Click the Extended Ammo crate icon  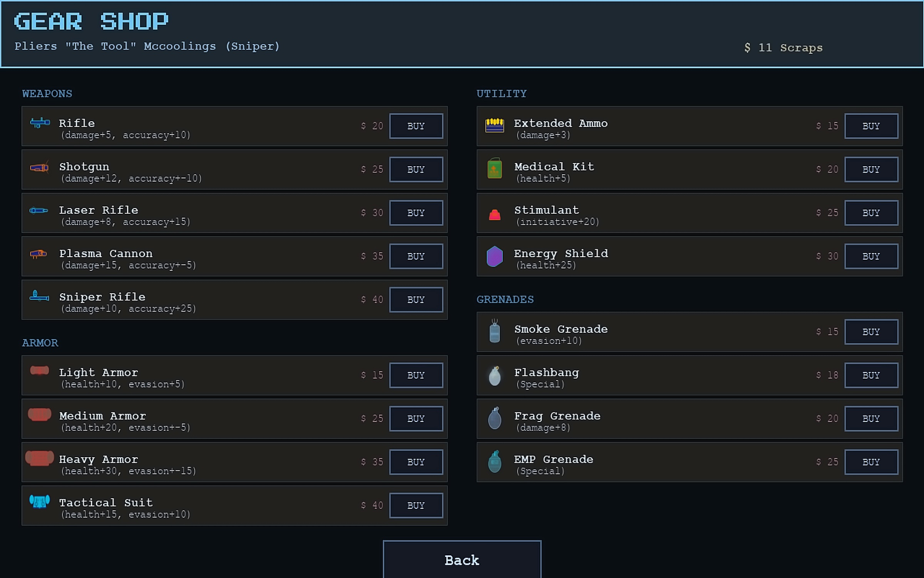(494, 125)
